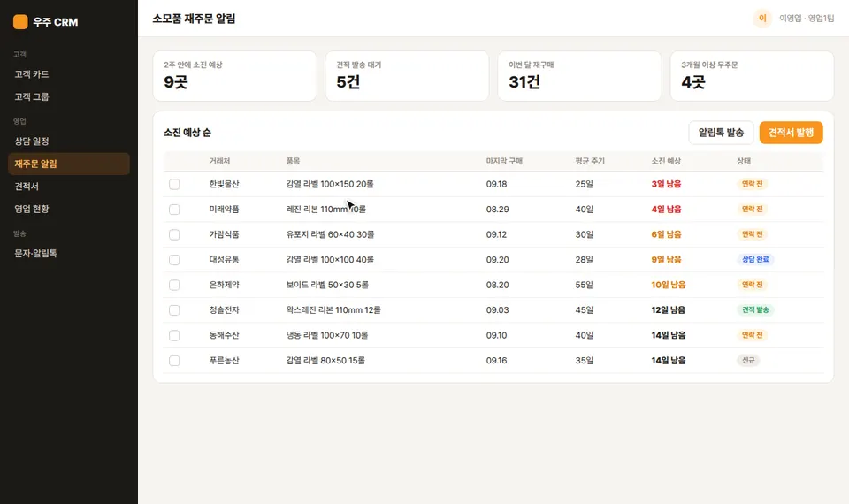849x504 pixels.
Task: Click 왁스레진 리본 110mm 12롤 item
Action: [x=333, y=310]
